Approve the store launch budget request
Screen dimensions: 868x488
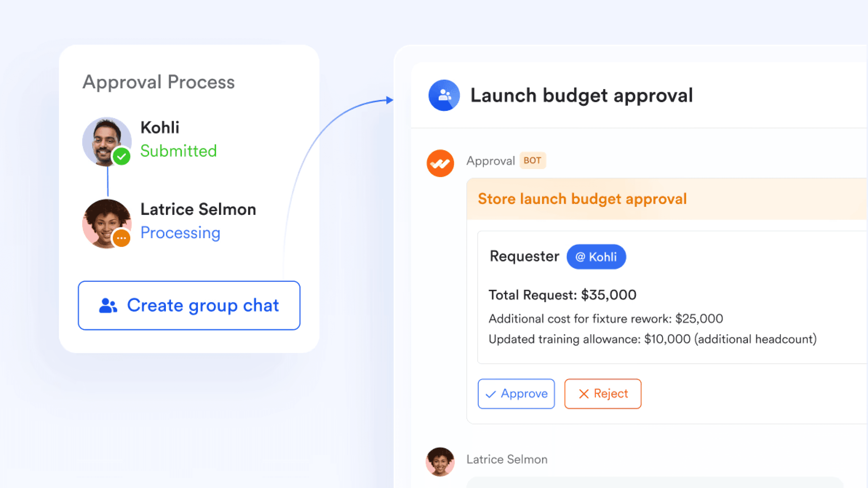[x=516, y=393]
